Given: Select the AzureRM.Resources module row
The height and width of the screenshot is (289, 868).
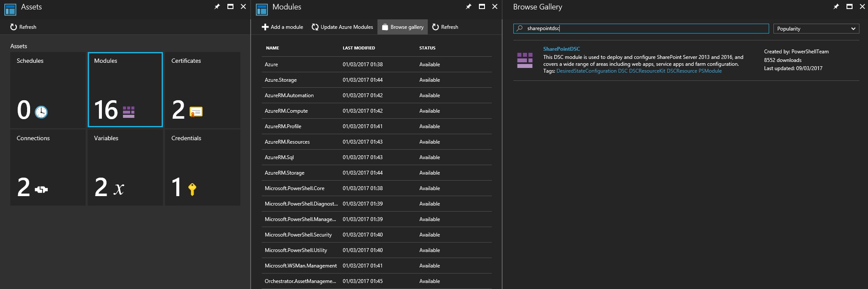Looking at the screenshot, I should click(377, 142).
